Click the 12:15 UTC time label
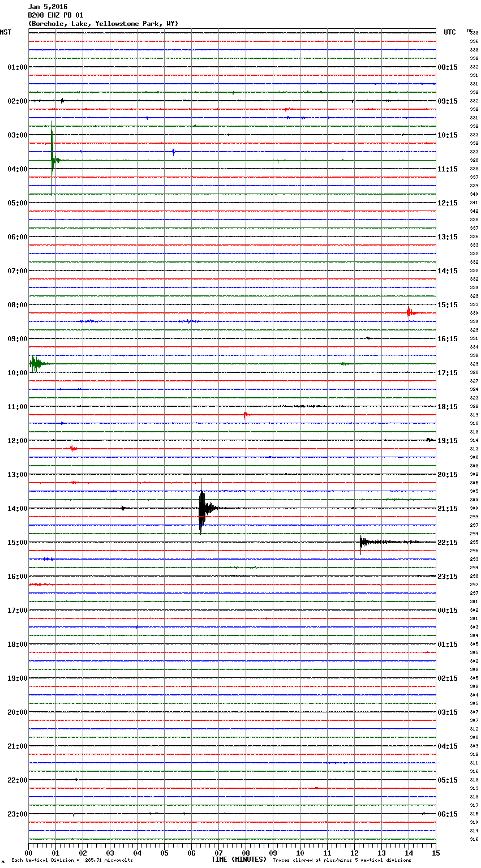Screen dimensions: 481x868 tap(448, 203)
